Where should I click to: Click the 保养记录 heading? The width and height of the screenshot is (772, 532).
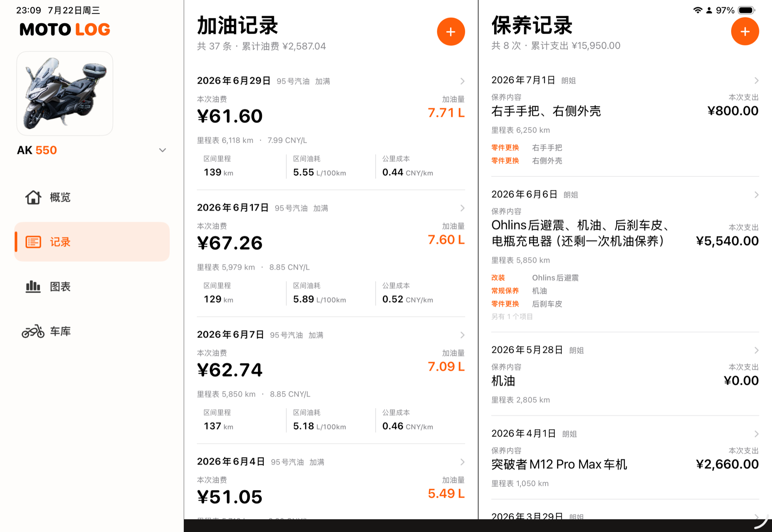click(532, 25)
